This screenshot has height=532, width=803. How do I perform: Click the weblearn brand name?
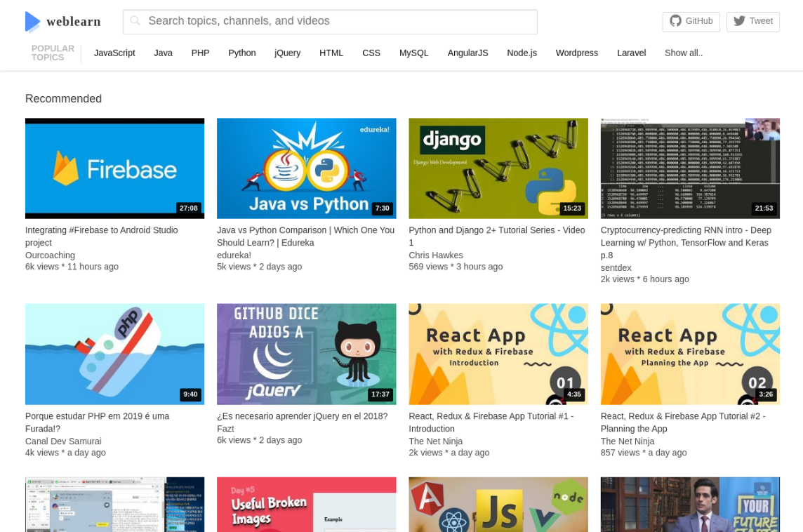point(74,22)
